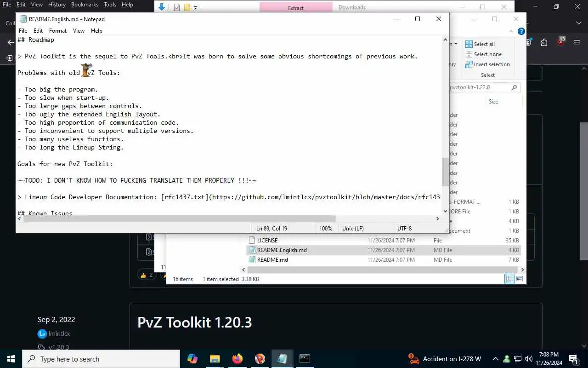
Task: Open Notepad File menu
Action: click(x=23, y=31)
